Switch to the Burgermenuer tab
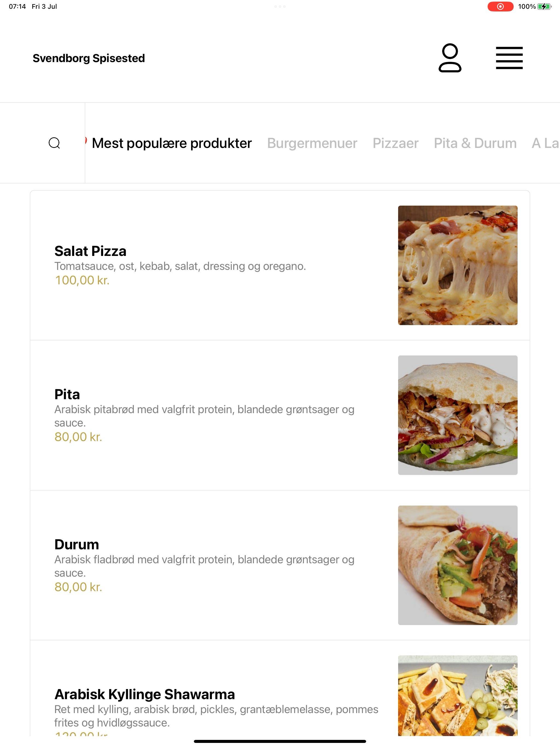 (x=312, y=143)
